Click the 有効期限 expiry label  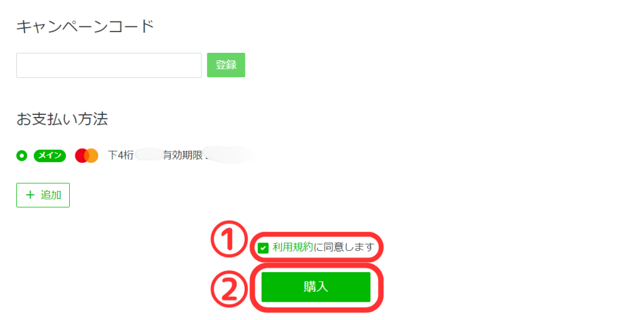[x=184, y=156]
